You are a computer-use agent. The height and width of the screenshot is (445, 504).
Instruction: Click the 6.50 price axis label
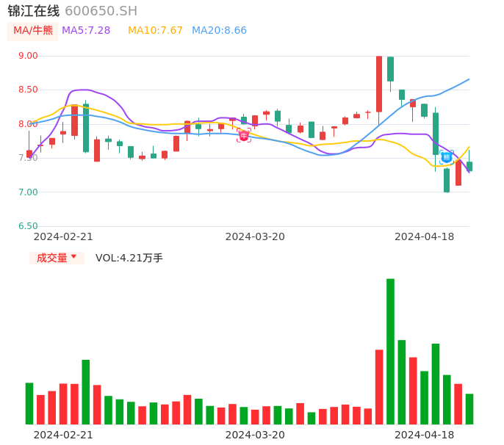(28, 226)
